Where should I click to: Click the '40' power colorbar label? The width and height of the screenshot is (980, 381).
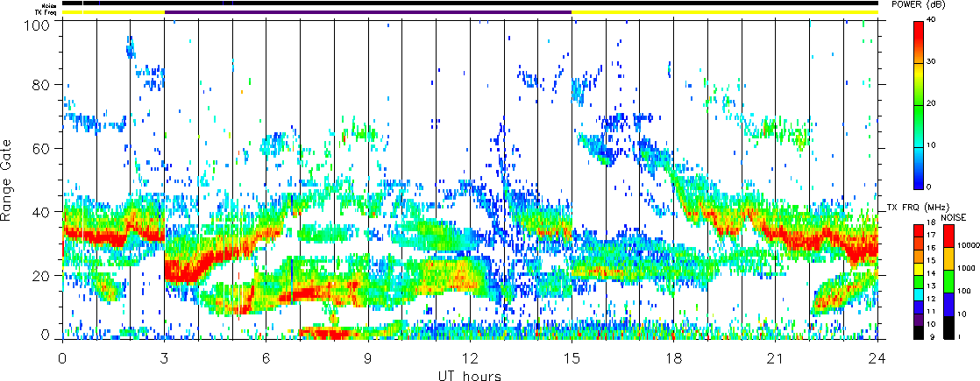tap(931, 21)
